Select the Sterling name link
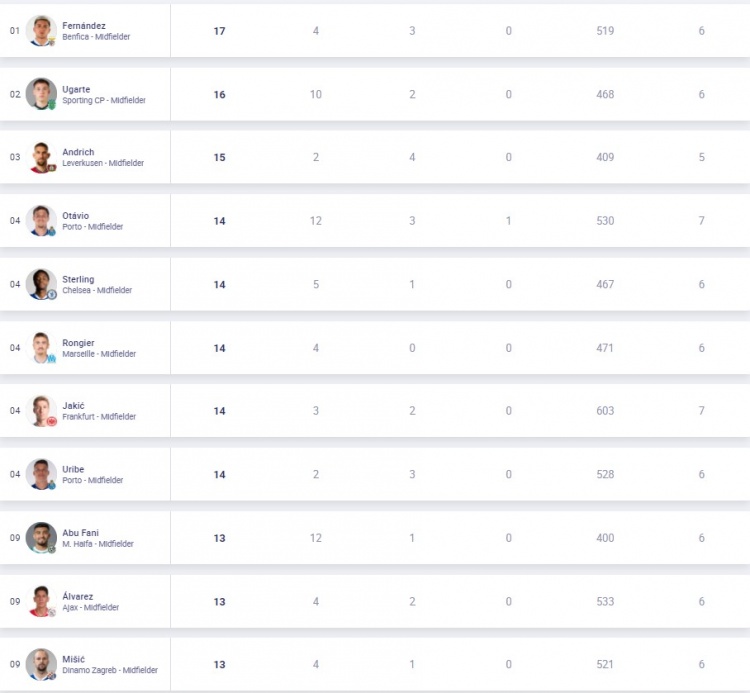The height and width of the screenshot is (693, 750). [x=78, y=279]
